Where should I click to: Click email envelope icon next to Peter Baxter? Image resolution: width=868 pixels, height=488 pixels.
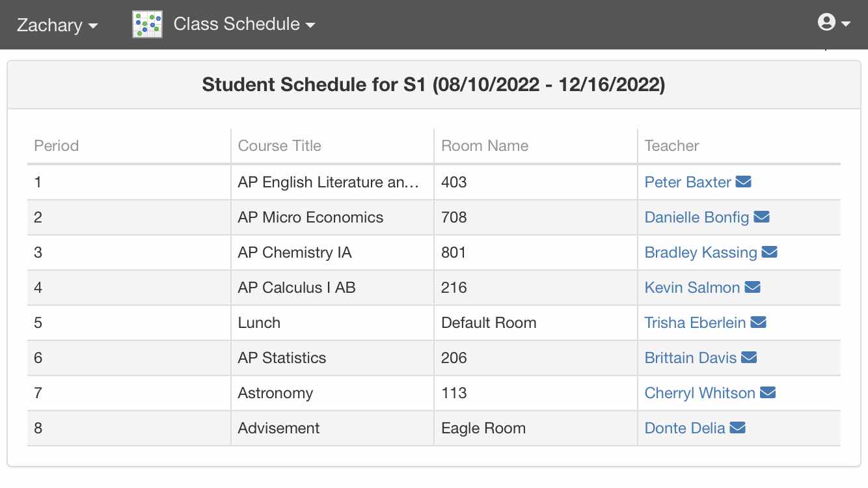click(743, 182)
